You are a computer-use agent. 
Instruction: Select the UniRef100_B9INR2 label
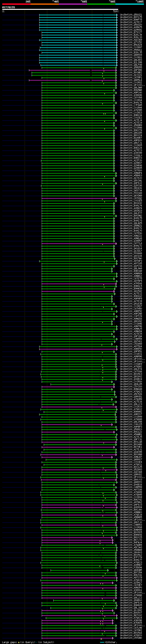coord(131,72)
